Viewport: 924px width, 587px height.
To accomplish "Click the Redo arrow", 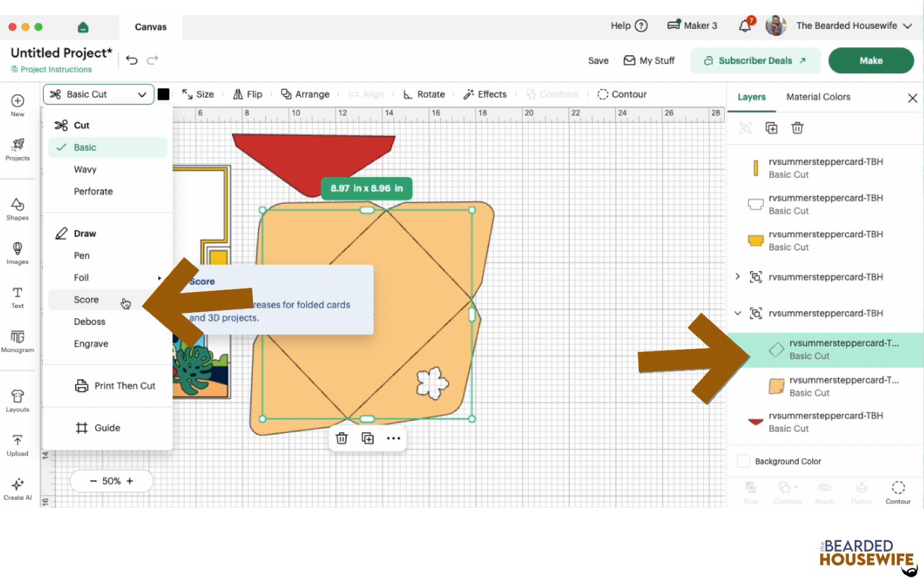I will coord(152,60).
